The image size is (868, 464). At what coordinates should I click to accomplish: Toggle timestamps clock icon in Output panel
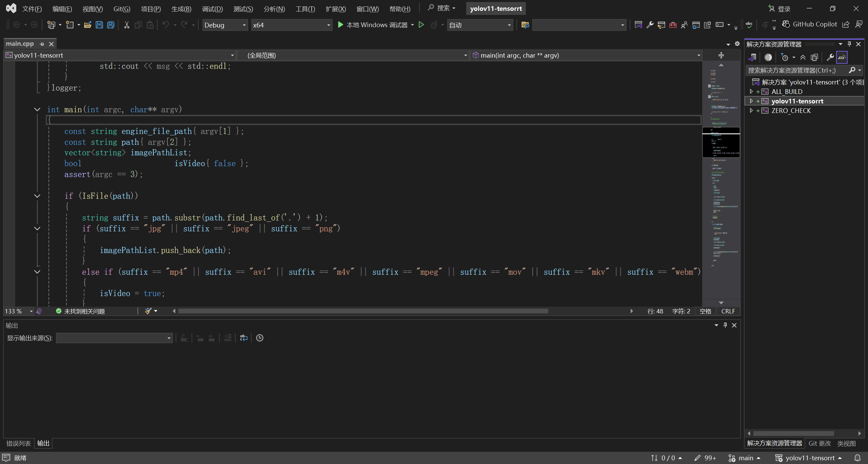(260, 338)
